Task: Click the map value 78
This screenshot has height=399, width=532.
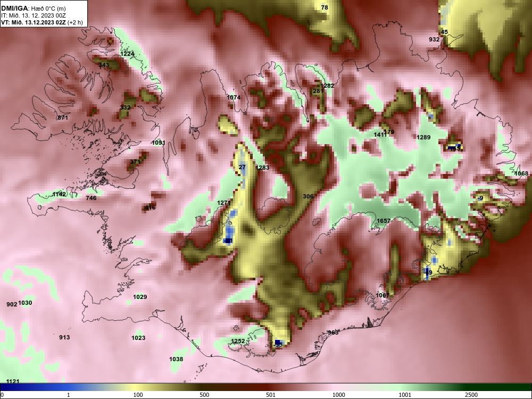Action: click(325, 7)
